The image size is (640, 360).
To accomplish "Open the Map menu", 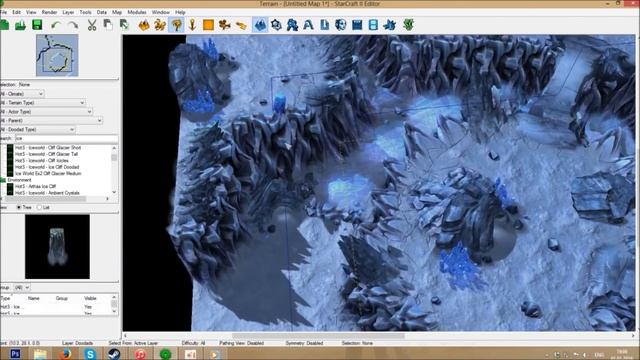I will tap(117, 12).
